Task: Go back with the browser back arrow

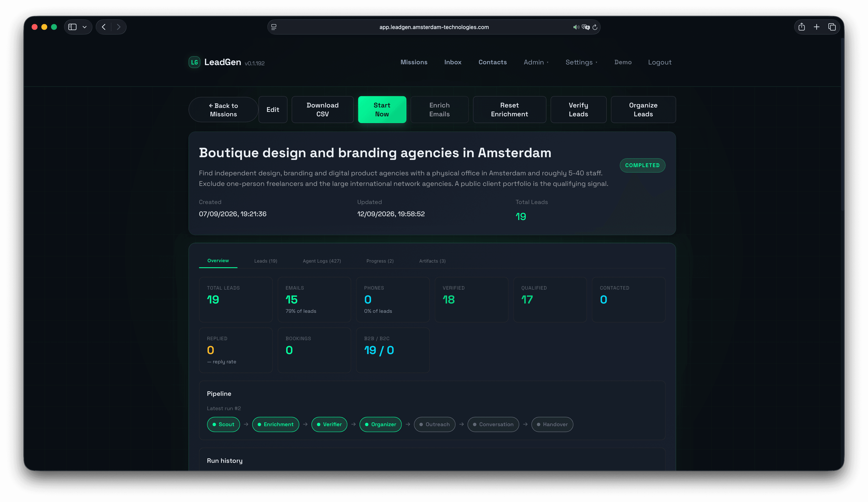Action: coord(104,27)
